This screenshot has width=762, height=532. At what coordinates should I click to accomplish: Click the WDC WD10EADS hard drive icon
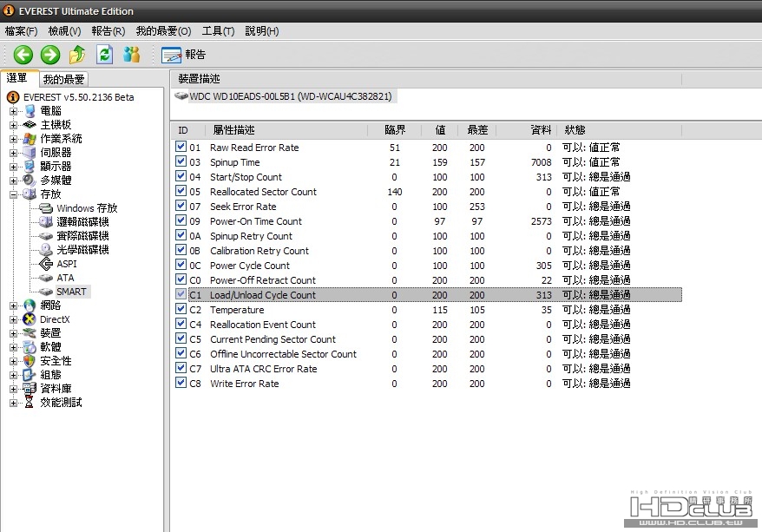tap(181, 96)
